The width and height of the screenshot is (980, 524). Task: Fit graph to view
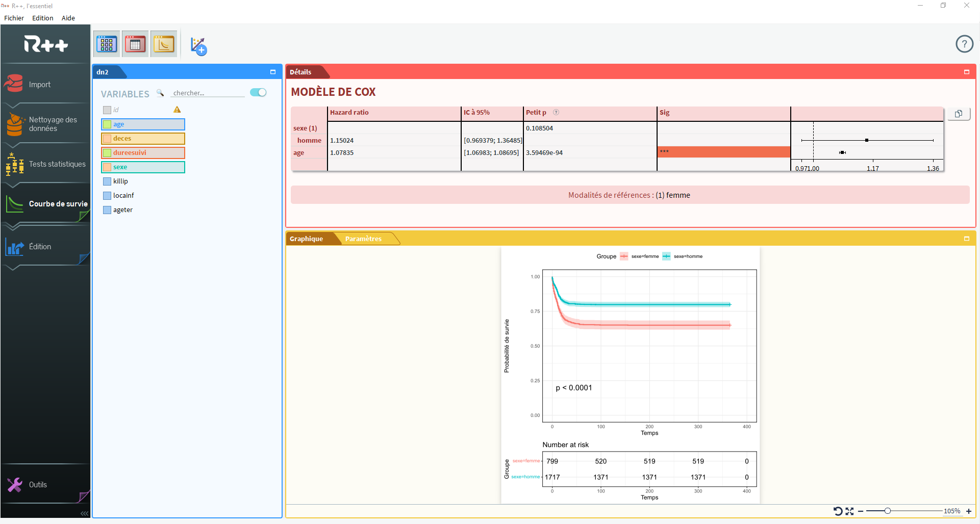pos(849,511)
